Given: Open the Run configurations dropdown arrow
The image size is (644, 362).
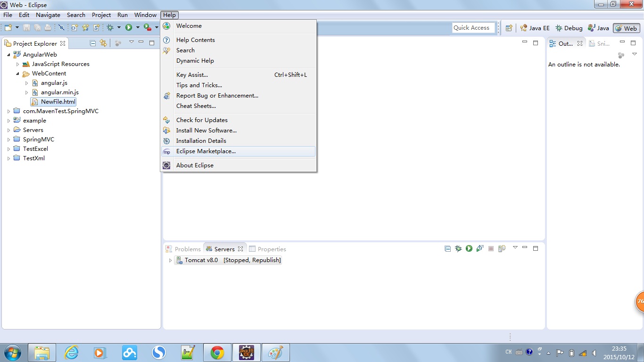Looking at the screenshot, I should tap(138, 28).
